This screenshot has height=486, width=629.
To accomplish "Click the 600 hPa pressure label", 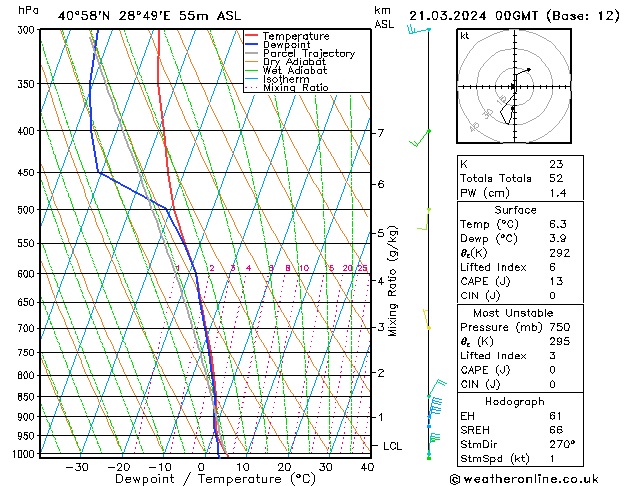I will pyautogui.click(x=28, y=274).
